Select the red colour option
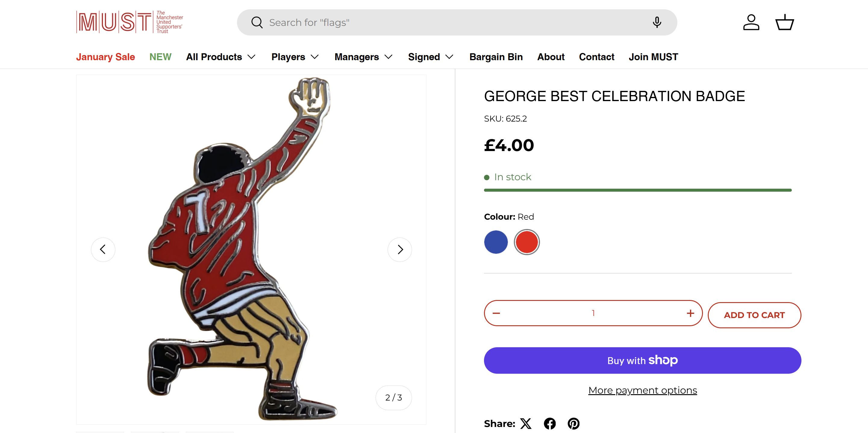The image size is (868, 433). pyautogui.click(x=527, y=242)
